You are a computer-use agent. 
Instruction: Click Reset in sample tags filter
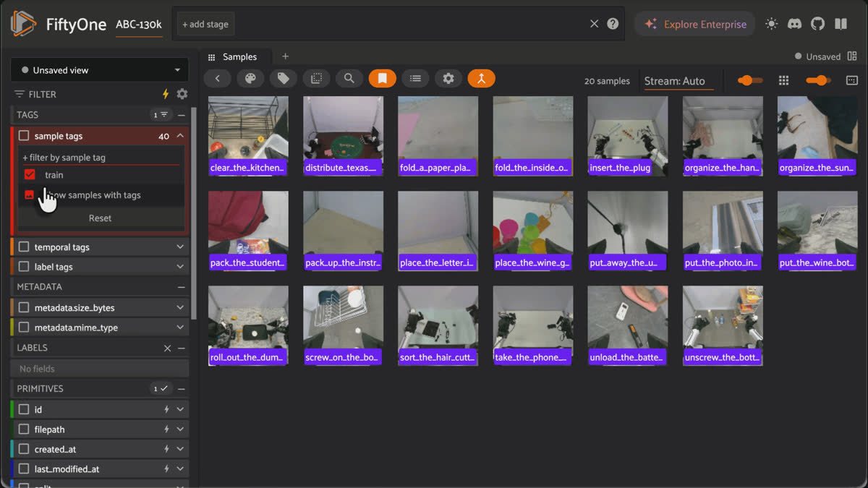click(x=101, y=218)
